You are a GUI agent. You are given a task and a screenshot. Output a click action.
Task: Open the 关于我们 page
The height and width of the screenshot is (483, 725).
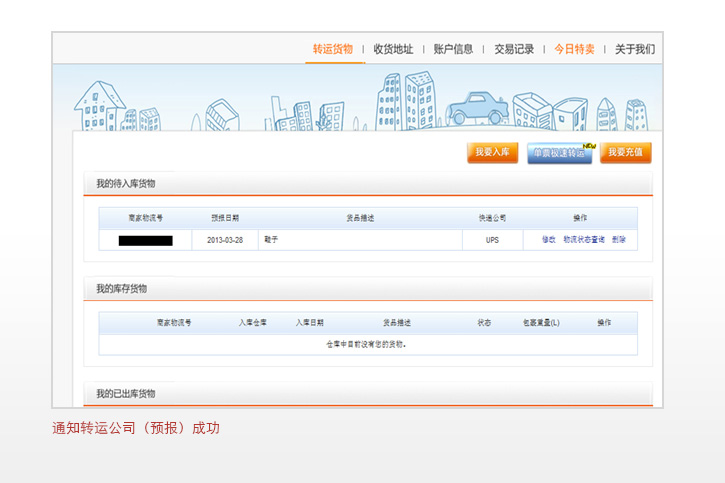[x=635, y=49]
